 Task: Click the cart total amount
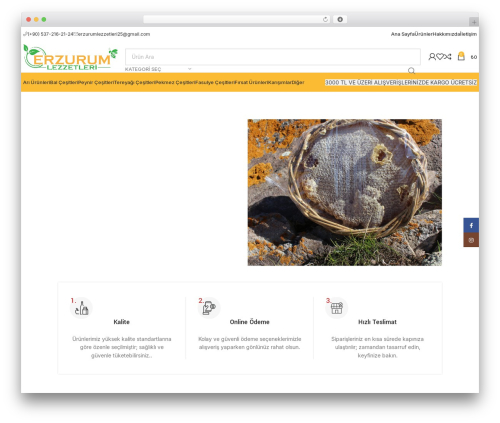click(474, 57)
